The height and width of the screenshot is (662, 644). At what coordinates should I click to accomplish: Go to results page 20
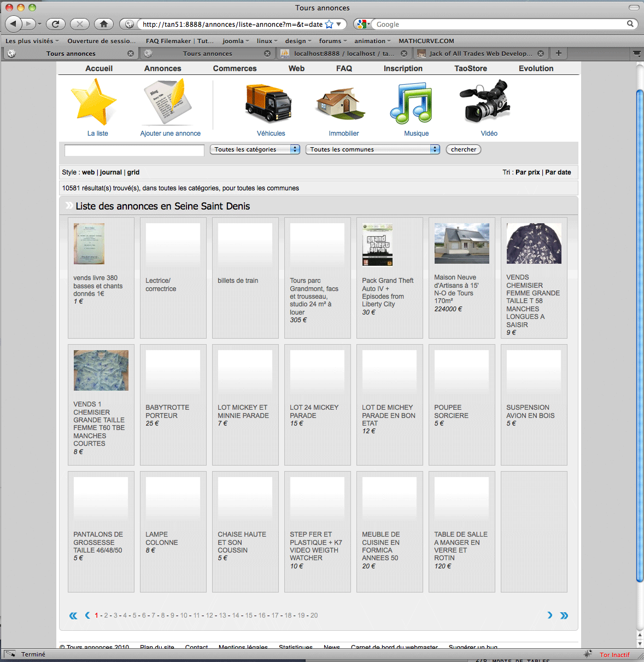click(314, 615)
